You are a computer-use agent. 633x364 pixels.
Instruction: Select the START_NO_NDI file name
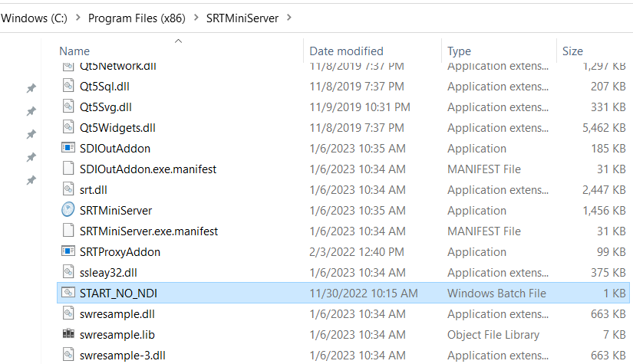(x=118, y=293)
